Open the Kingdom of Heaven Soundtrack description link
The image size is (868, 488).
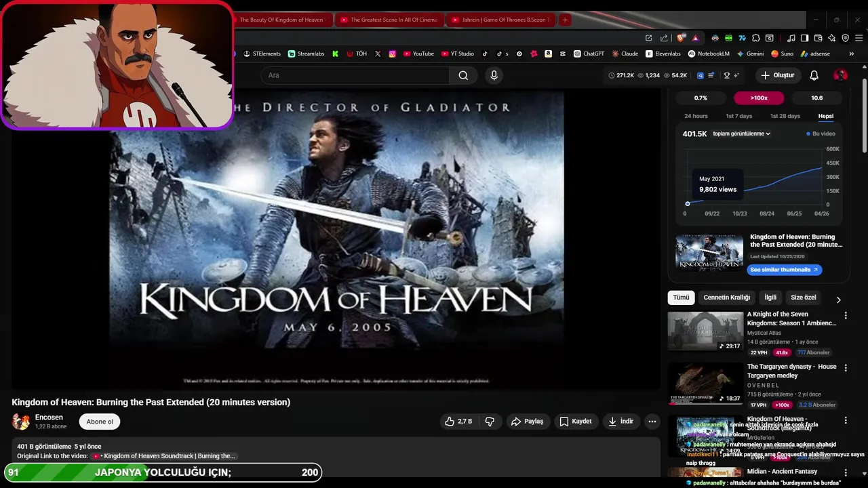(x=164, y=456)
